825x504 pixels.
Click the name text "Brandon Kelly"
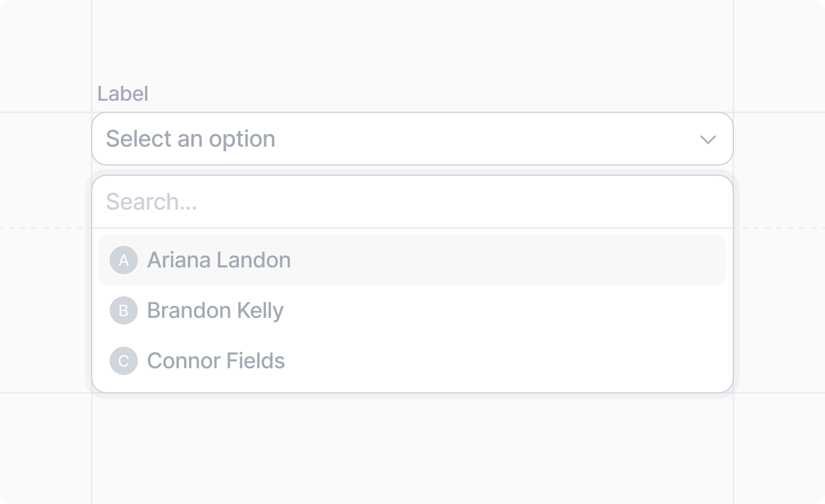[x=215, y=310]
